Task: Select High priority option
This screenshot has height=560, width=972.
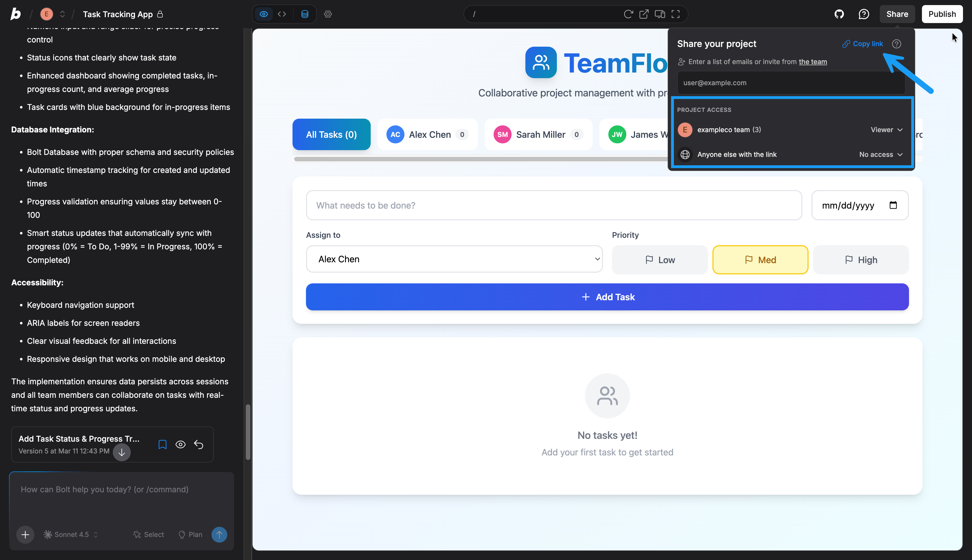Action: (x=861, y=260)
